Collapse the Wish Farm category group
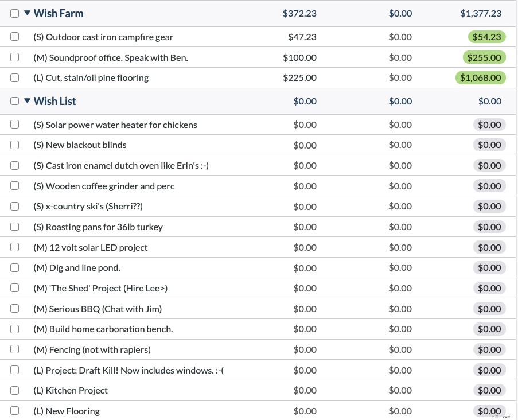 [27, 13]
